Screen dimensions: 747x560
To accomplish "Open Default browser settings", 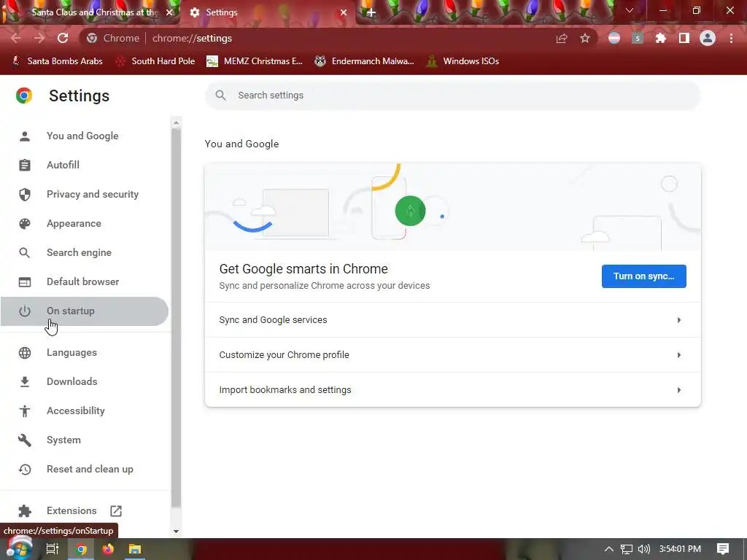I will [x=85, y=281].
